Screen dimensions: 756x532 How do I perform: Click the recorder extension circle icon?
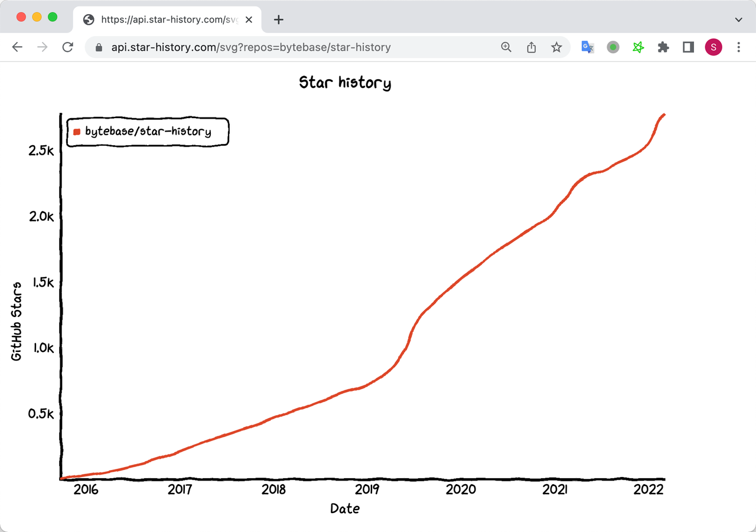pyautogui.click(x=612, y=47)
